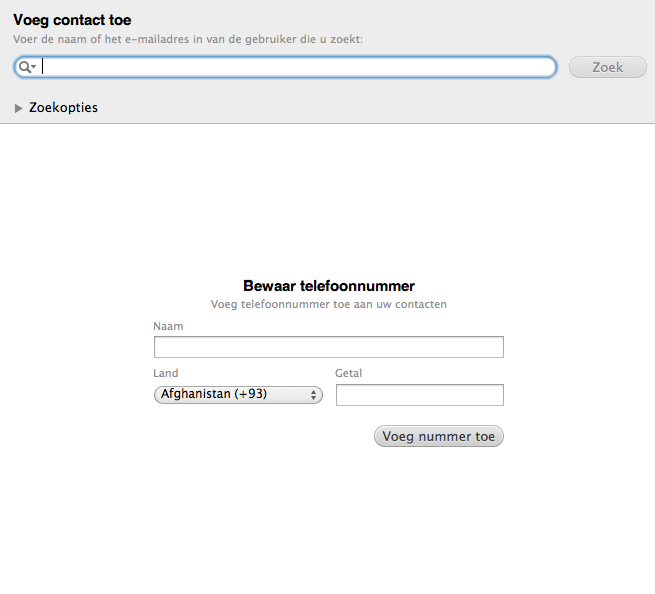Click the Zoekopties label text
This screenshot has width=655, height=594.
coord(64,108)
